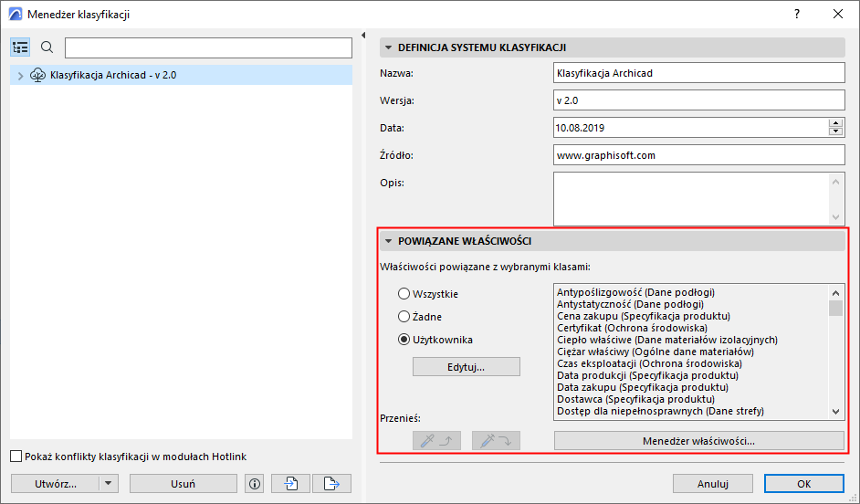
Task: Click properties list scrollbar up arrow
Action: pyautogui.click(x=836, y=293)
